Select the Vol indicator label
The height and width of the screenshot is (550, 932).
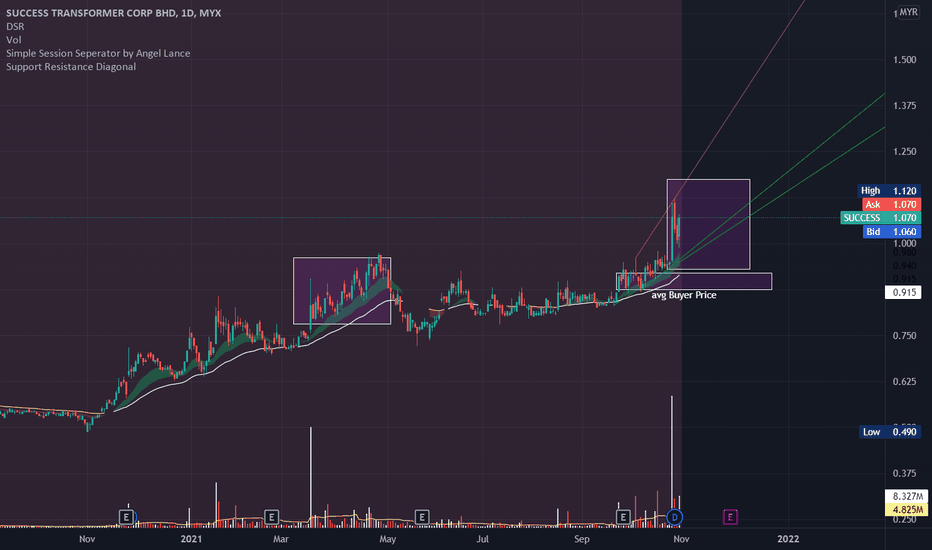tap(13, 40)
